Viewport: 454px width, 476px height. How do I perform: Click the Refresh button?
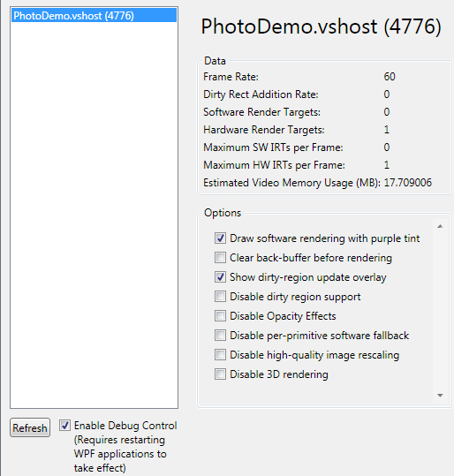tap(30, 427)
